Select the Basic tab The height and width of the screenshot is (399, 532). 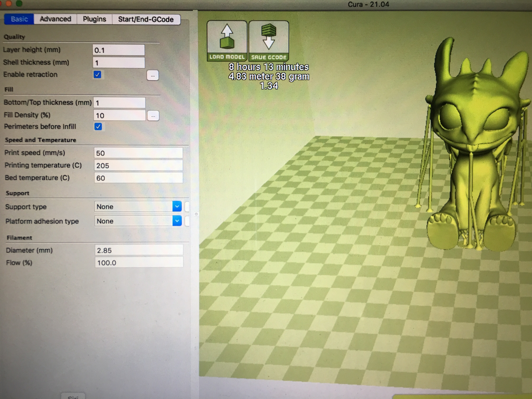tap(19, 19)
